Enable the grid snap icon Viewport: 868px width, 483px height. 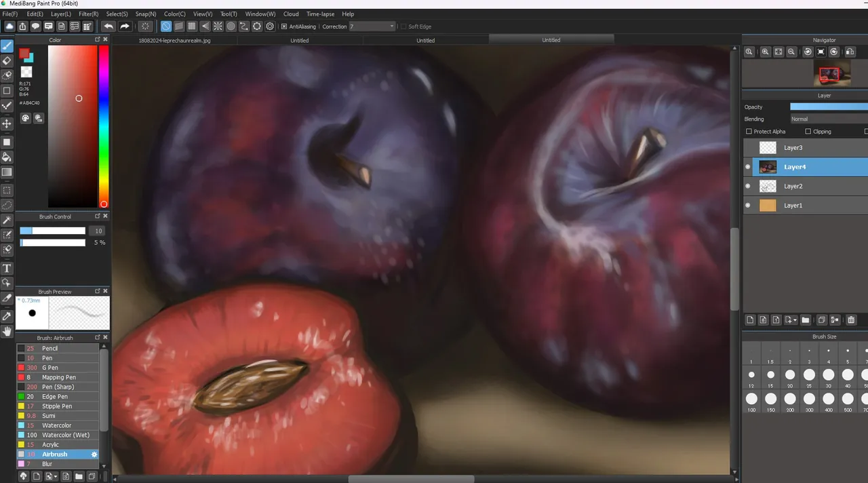pyautogui.click(x=192, y=26)
